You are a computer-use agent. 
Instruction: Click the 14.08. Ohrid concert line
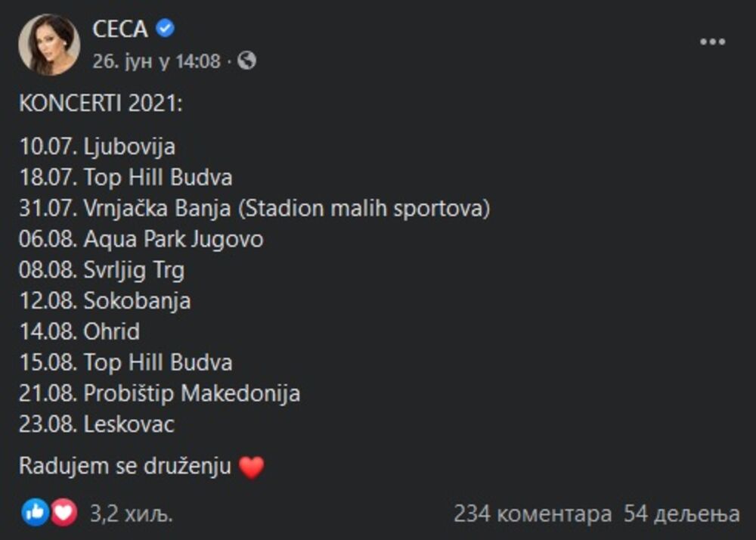(x=79, y=331)
